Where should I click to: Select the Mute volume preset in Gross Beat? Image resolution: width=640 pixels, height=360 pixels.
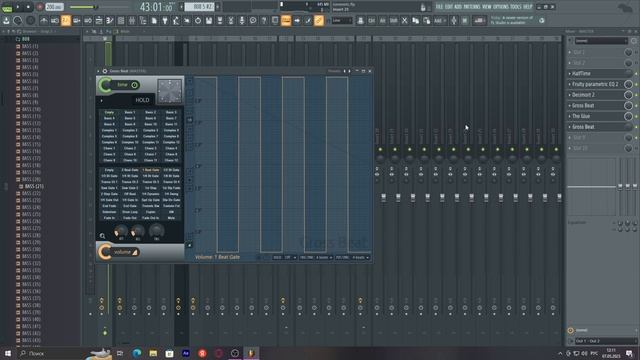coord(171,218)
